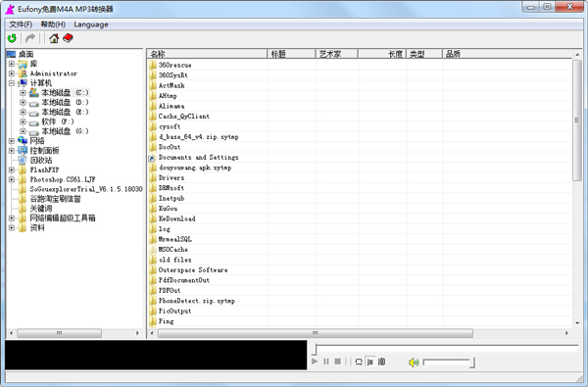The image size is (588, 387).
Task: Expand local disk (G:) node
Action: tap(23, 131)
